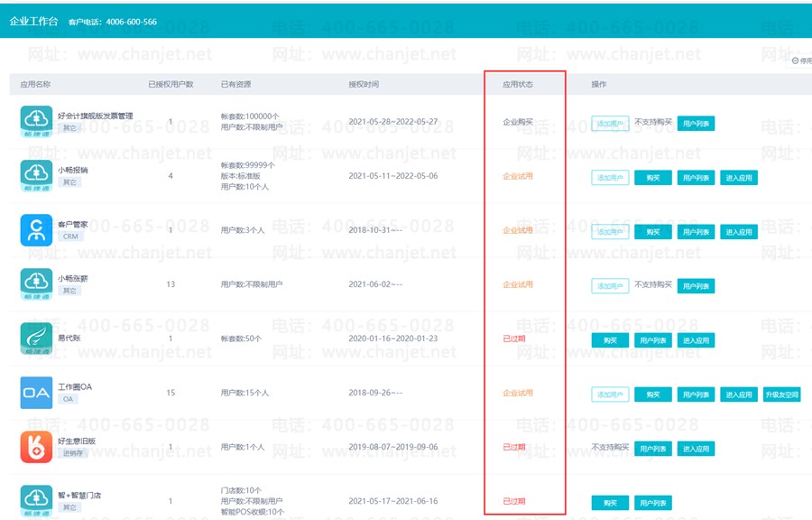The height and width of the screenshot is (520, 812).
Task: Click the 企业购买 status text
Action: (x=518, y=122)
